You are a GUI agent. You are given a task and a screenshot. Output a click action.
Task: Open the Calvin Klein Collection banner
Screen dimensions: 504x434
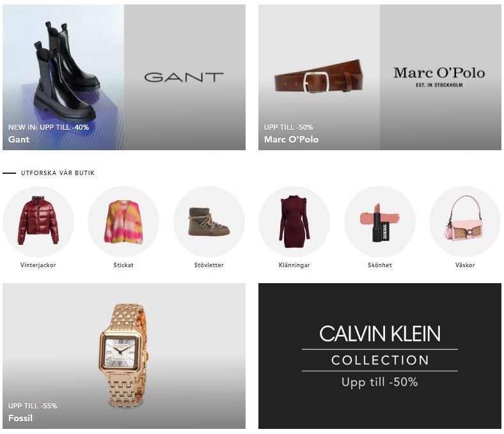click(380, 356)
